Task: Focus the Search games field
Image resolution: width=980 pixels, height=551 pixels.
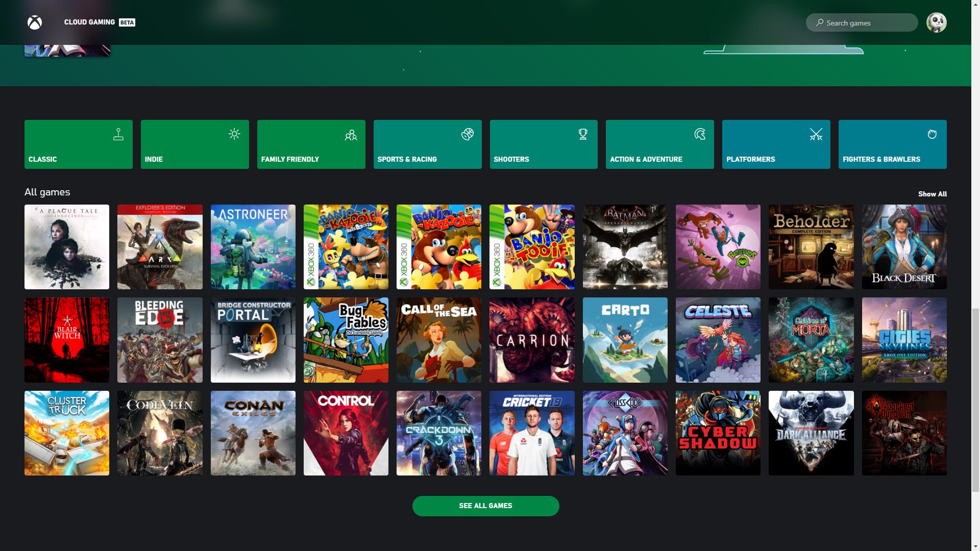Action: pos(868,23)
